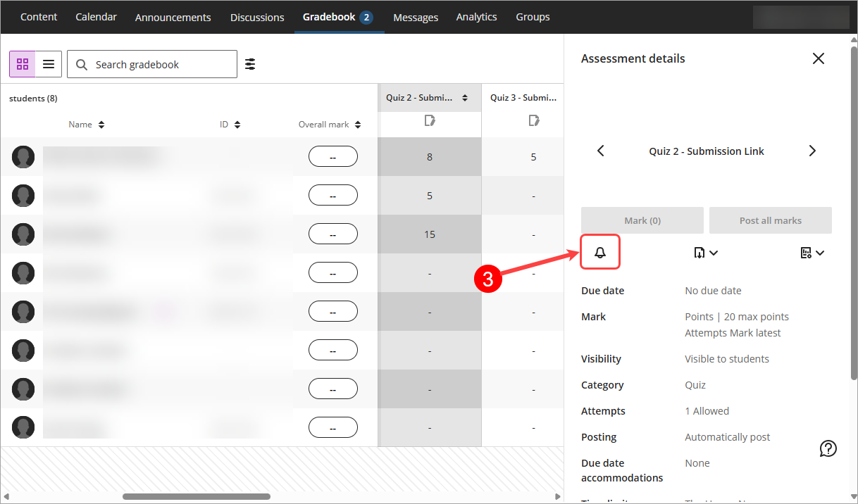Viewport: 858px width, 504px height.
Task: Click 'Points | 20 max points' text
Action: 737,317
